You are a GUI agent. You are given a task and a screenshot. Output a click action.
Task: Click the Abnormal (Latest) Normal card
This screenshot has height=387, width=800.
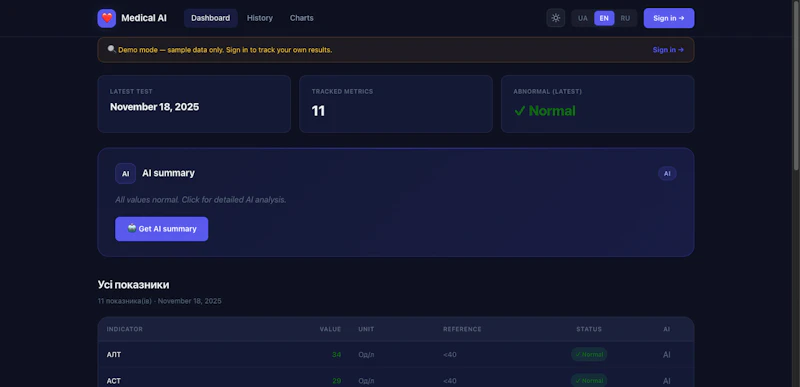point(597,104)
